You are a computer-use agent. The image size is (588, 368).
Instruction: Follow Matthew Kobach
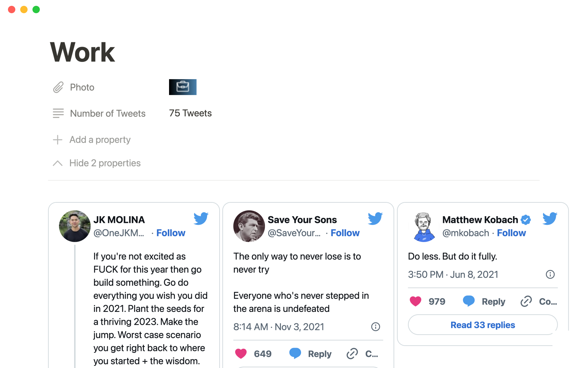[x=511, y=233]
